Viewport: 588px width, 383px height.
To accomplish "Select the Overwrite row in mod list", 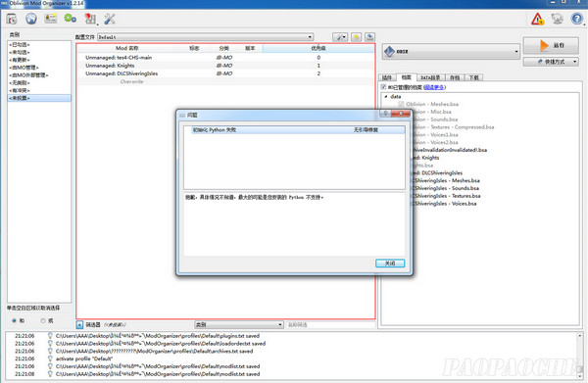I will click(x=226, y=81).
